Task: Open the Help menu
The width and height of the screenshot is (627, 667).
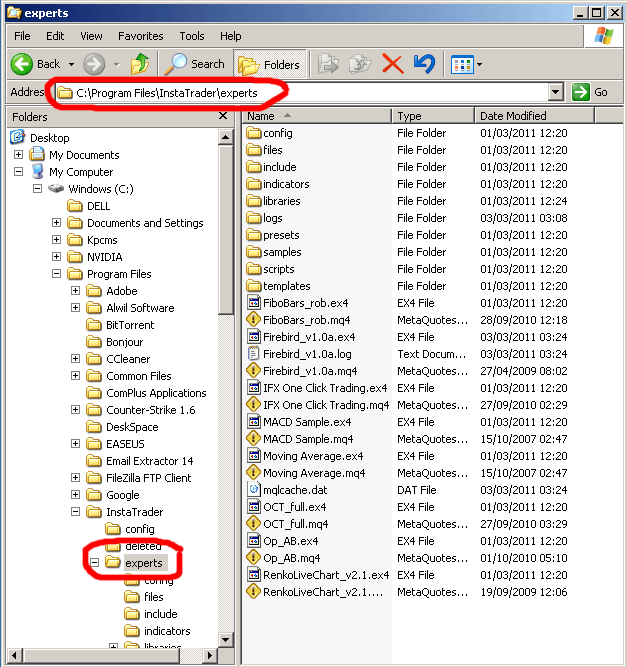Action: (x=231, y=36)
